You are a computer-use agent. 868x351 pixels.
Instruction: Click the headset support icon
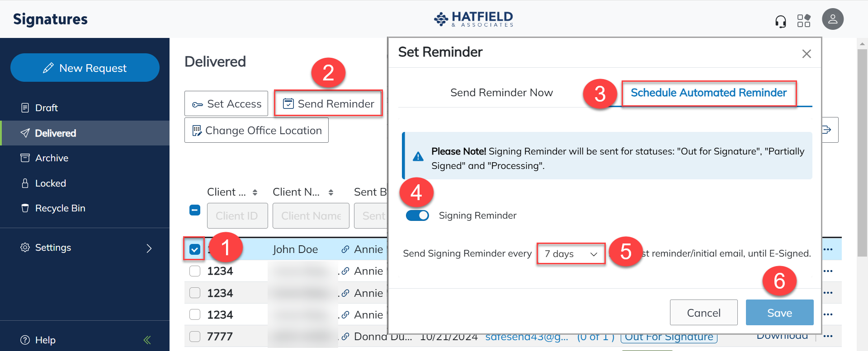pyautogui.click(x=780, y=21)
